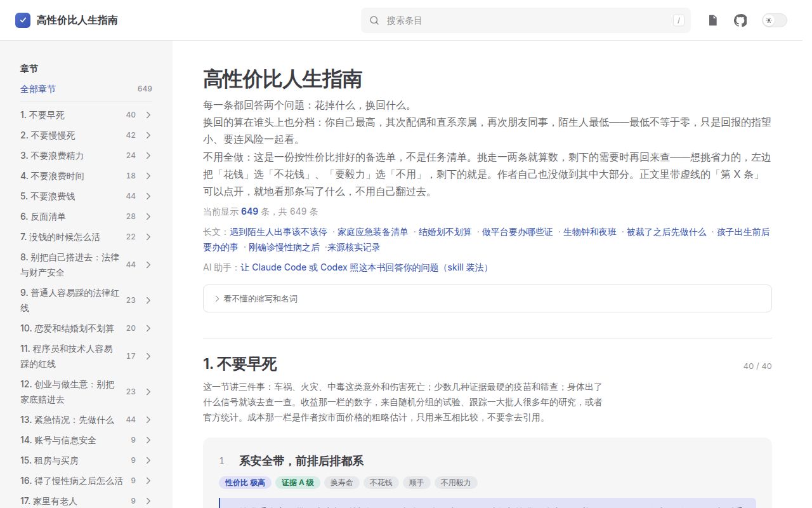Click the magnifier icon in search bar
The height and width of the screenshot is (508, 812).
click(374, 20)
